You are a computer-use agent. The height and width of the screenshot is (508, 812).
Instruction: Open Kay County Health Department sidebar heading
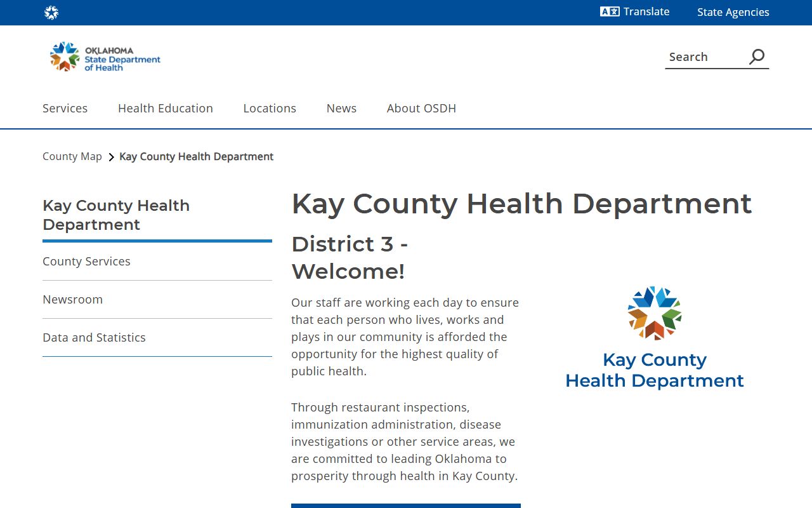(x=116, y=215)
